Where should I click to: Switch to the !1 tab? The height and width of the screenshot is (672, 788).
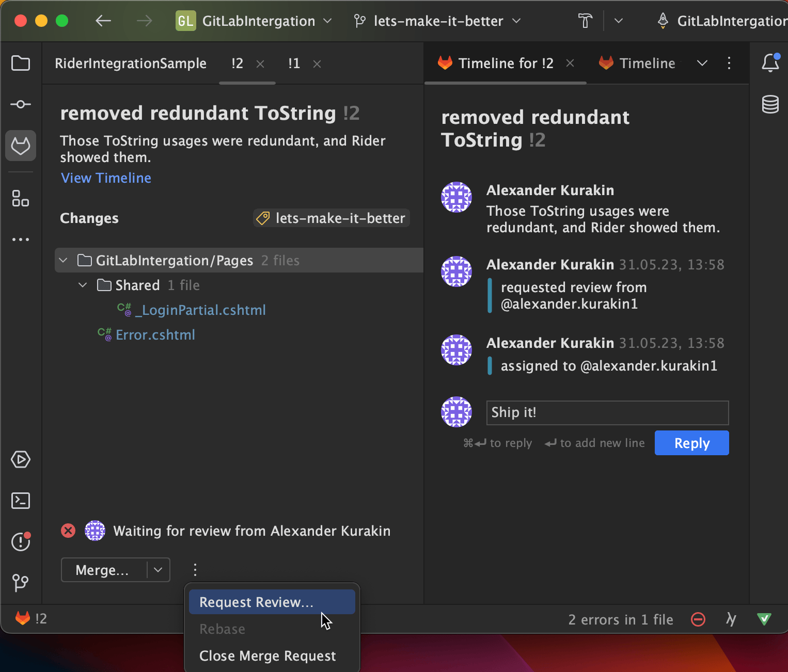pos(294,63)
